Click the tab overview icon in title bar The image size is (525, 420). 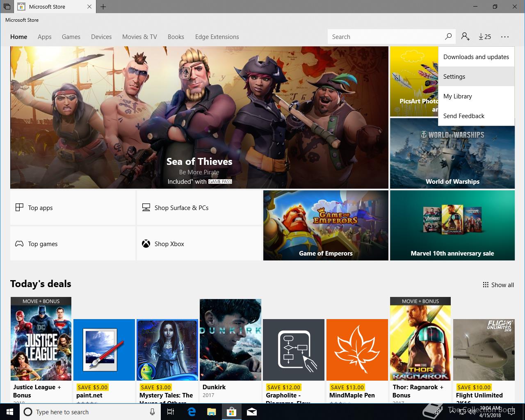(x=7, y=7)
